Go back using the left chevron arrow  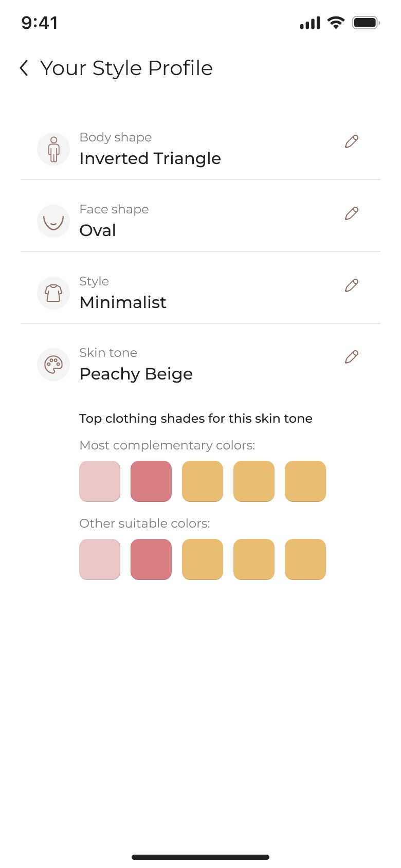coord(24,68)
